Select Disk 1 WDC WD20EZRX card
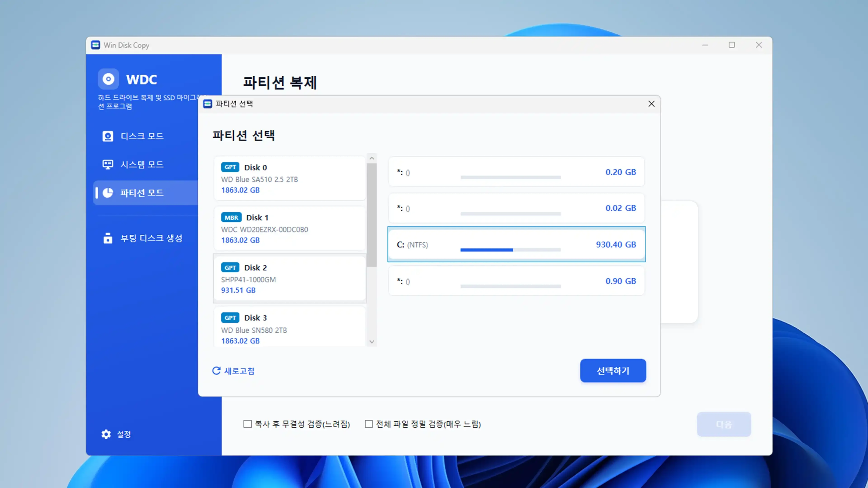 tap(290, 228)
